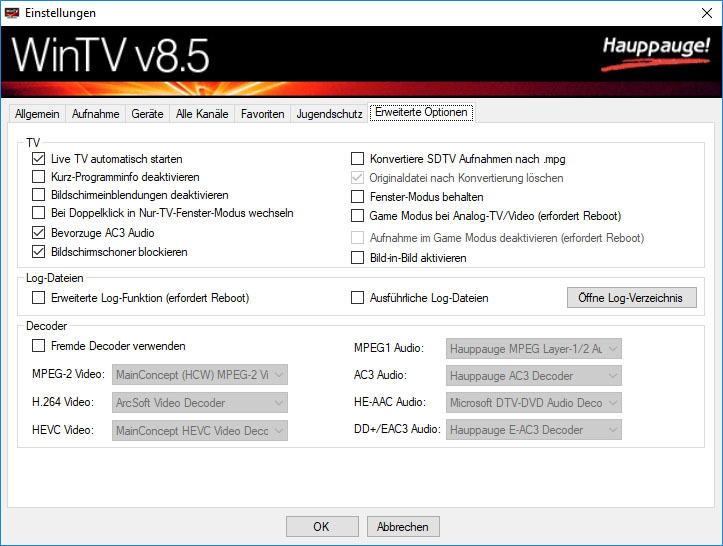Tick Bildschirmeinblendungen deaktivieren checkbox
This screenshot has width=723, height=546.
38,195
